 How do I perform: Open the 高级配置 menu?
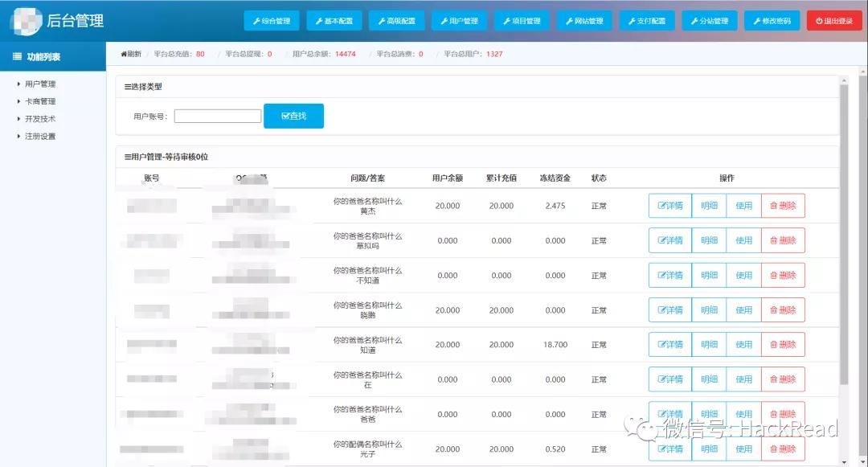397,20
